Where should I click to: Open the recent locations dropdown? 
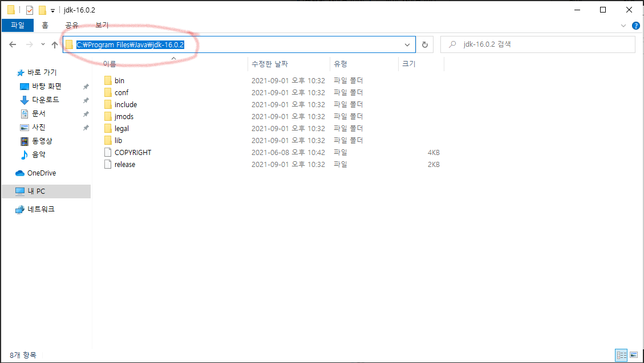point(43,44)
